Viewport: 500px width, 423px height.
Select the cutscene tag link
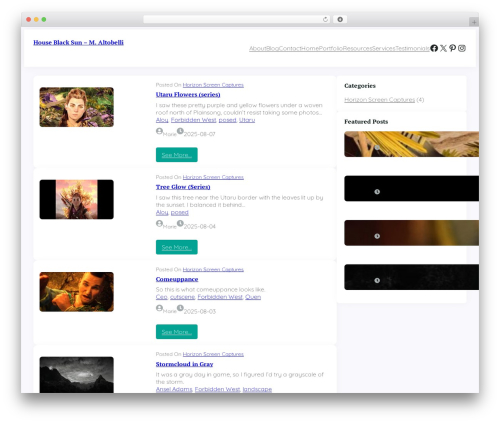[x=182, y=297]
